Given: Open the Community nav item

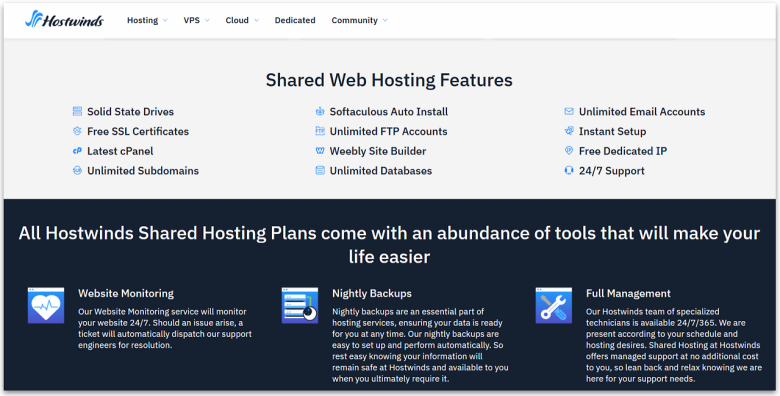Looking at the screenshot, I should pyautogui.click(x=354, y=20).
